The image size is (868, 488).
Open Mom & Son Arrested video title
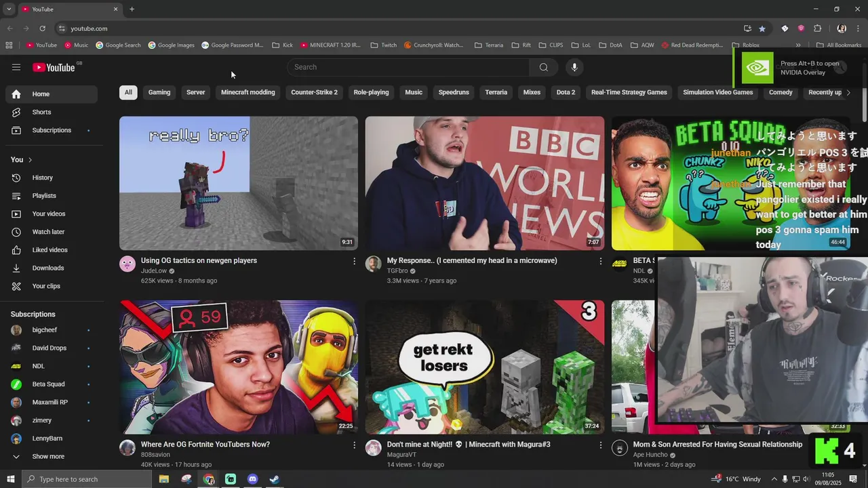(717, 445)
